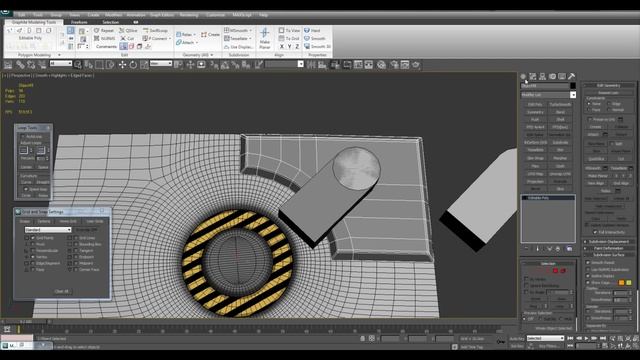Screen dimensions: 640x360
Task: Toggle the Preserve UVs checkbox
Action: (590, 119)
